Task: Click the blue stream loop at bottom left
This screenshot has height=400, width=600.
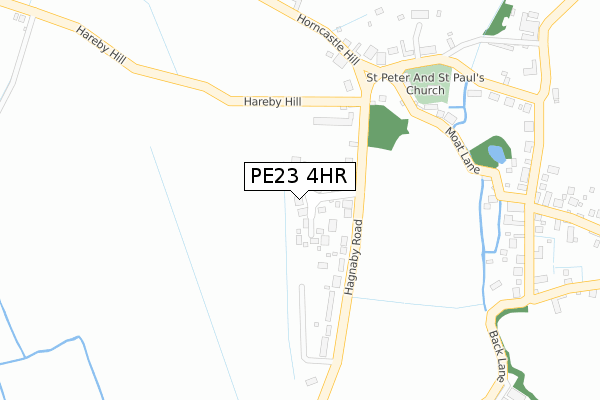Action: pyautogui.click(x=52, y=364)
